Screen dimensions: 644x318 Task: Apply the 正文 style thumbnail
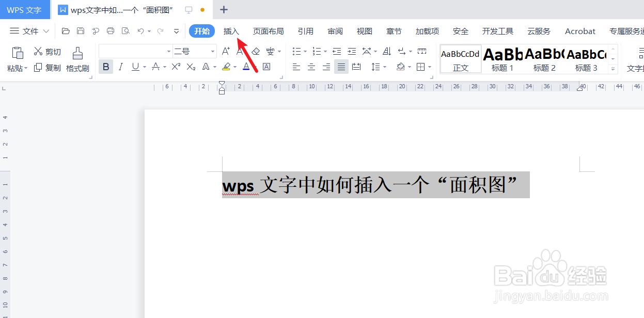461,59
